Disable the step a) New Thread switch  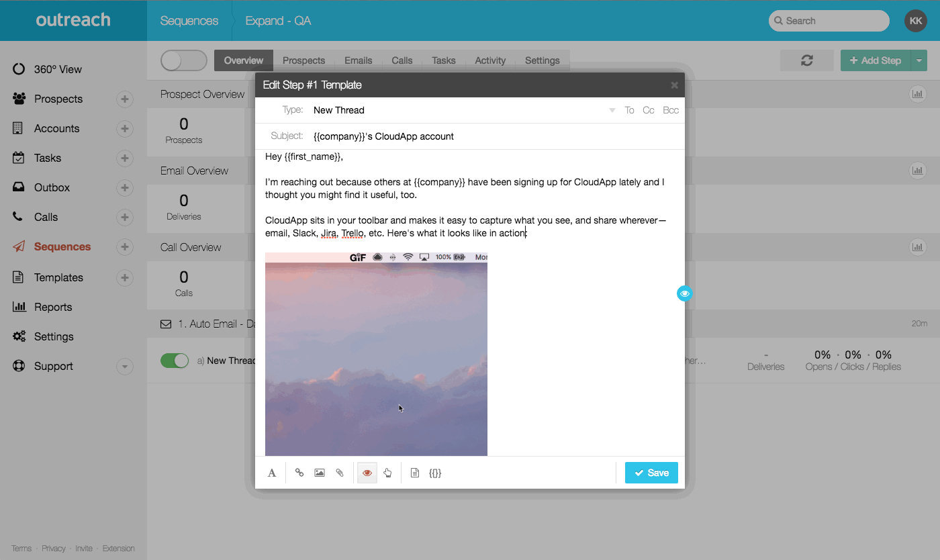coord(175,361)
